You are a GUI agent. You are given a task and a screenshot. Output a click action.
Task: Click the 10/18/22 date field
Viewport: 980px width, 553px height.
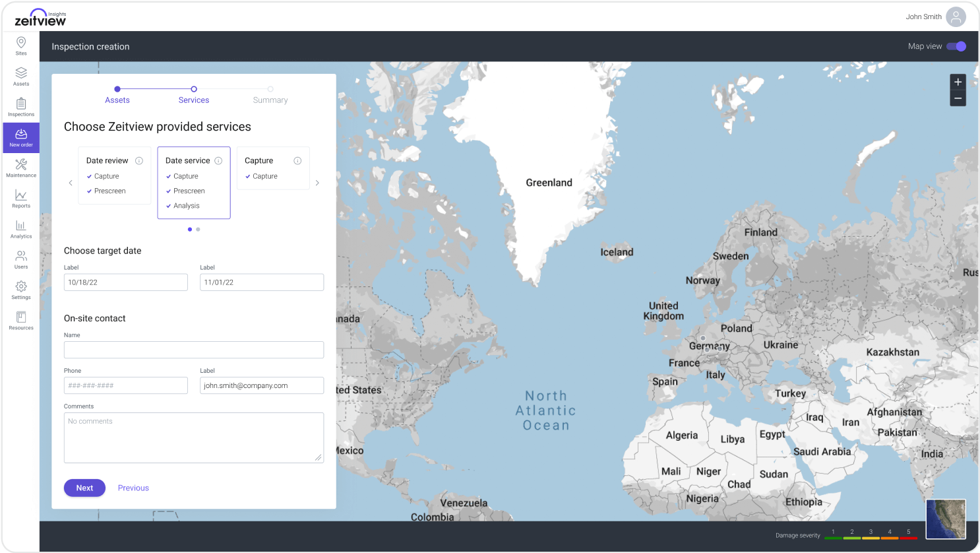pos(126,282)
